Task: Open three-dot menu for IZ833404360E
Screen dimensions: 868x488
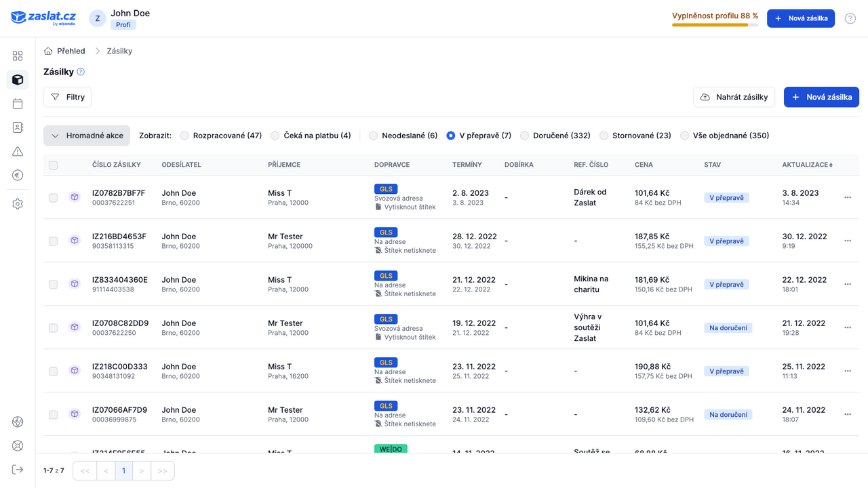Action: 848,284
